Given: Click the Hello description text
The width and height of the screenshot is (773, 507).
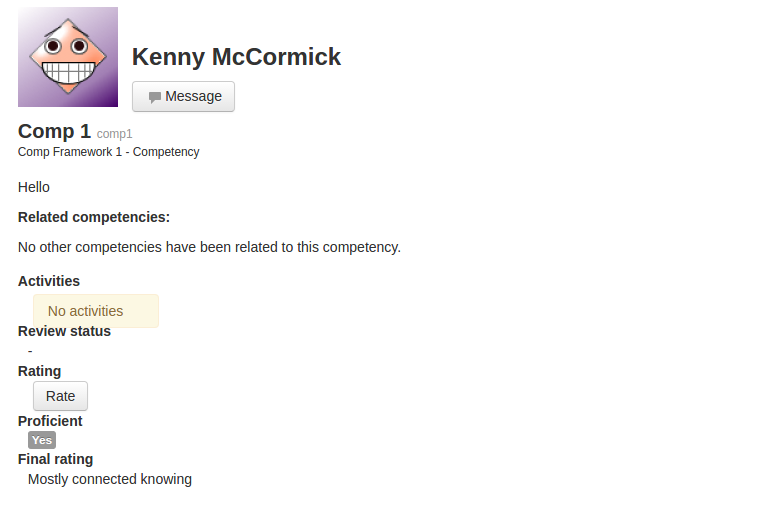Looking at the screenshot, I should (x=34, y=187).
